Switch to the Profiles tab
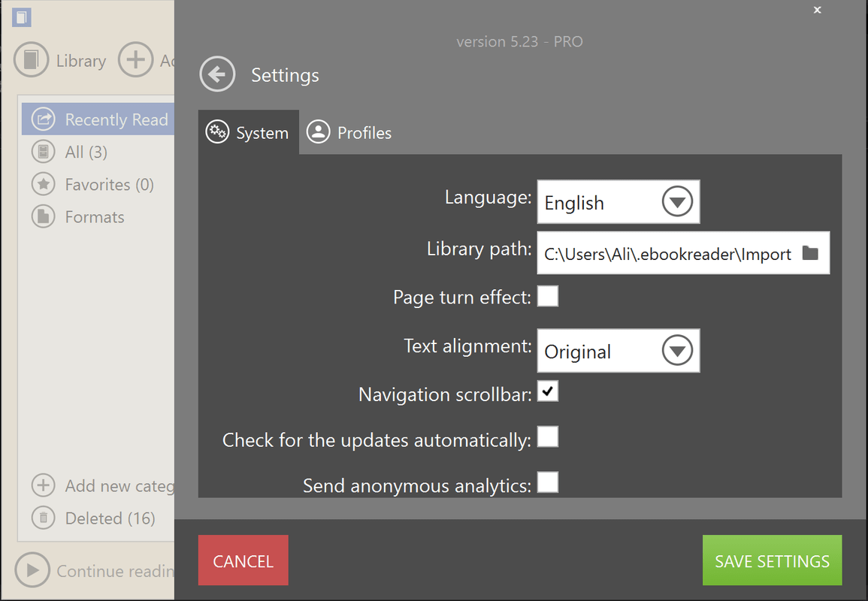 pos(349,133)
